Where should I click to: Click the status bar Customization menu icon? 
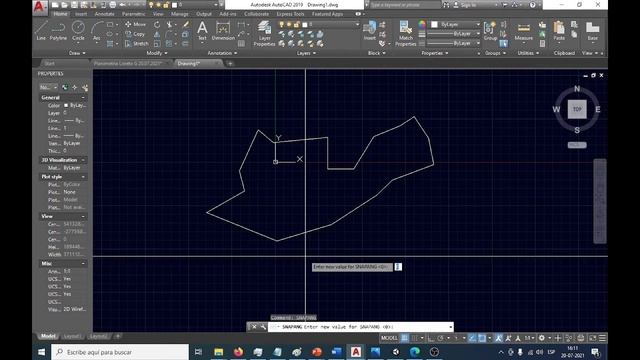pos(602,338)
